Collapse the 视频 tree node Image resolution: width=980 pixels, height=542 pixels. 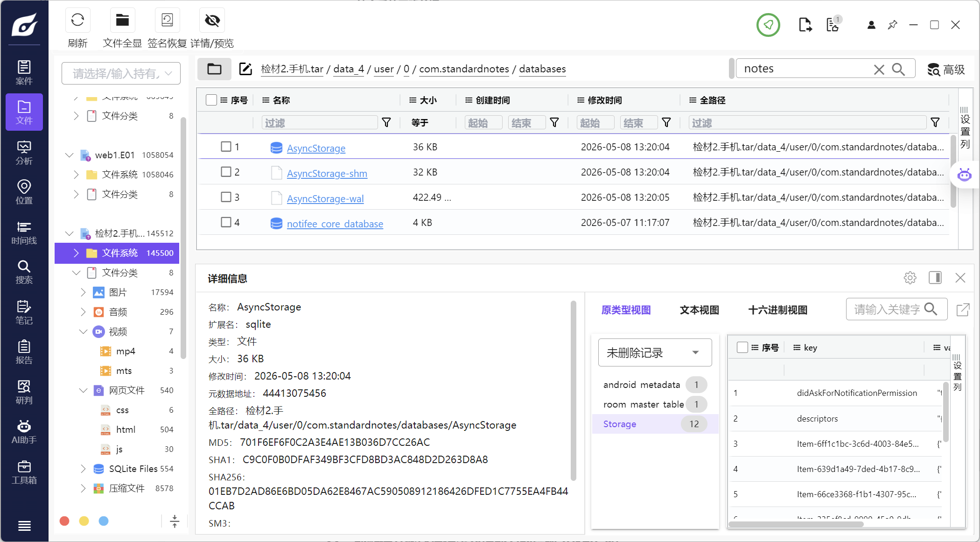83,331
